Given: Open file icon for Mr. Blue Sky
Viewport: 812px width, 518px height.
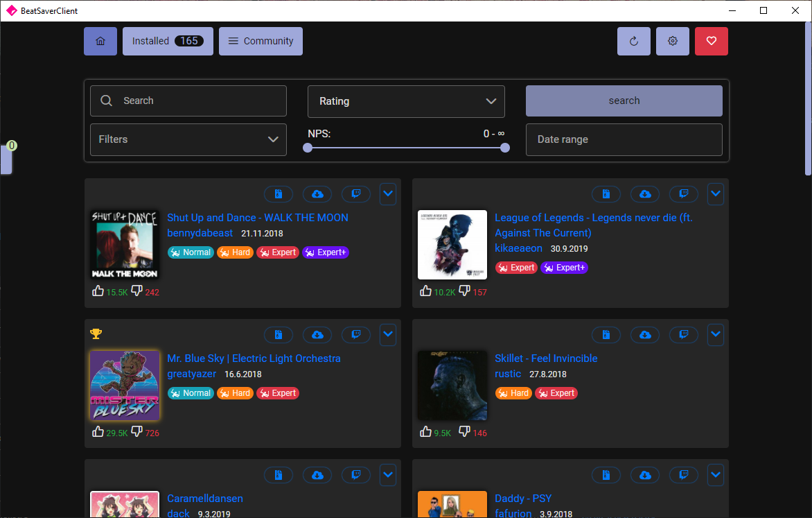Looking at the screenshot, I should coord(279,334).
